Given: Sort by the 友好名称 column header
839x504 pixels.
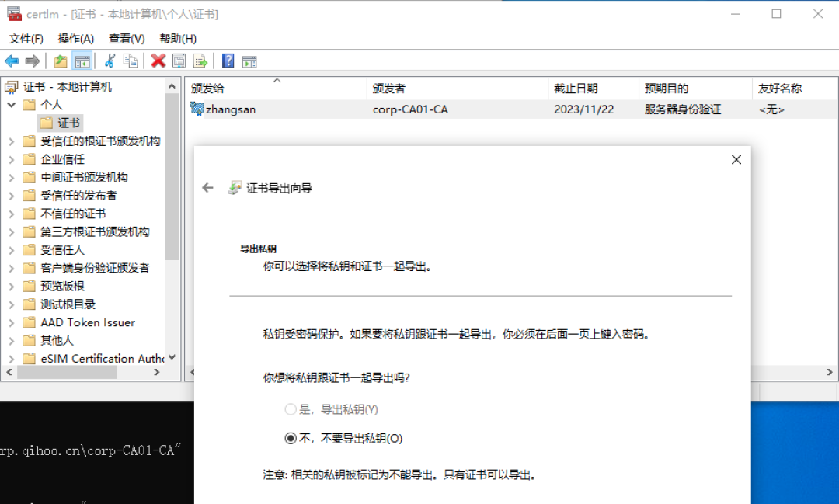Looking at the screenshot, I should coord(795,89).
